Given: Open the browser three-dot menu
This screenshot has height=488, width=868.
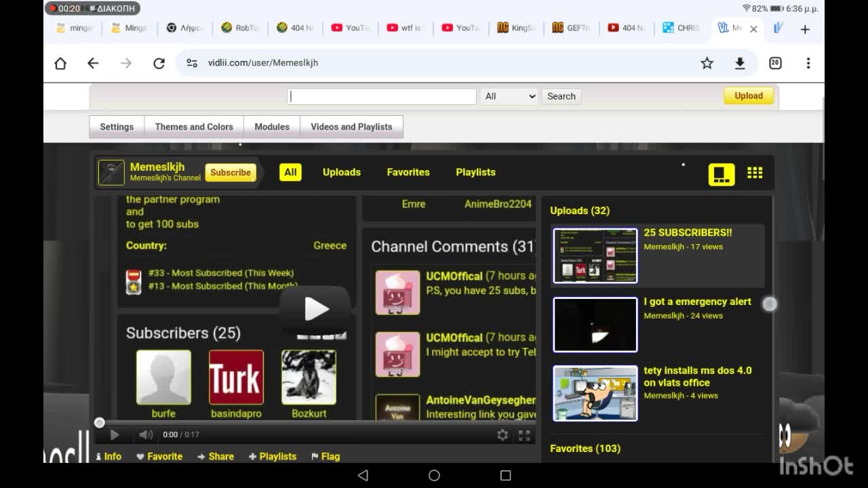Looking at the screenshot, I should [808, 63].
